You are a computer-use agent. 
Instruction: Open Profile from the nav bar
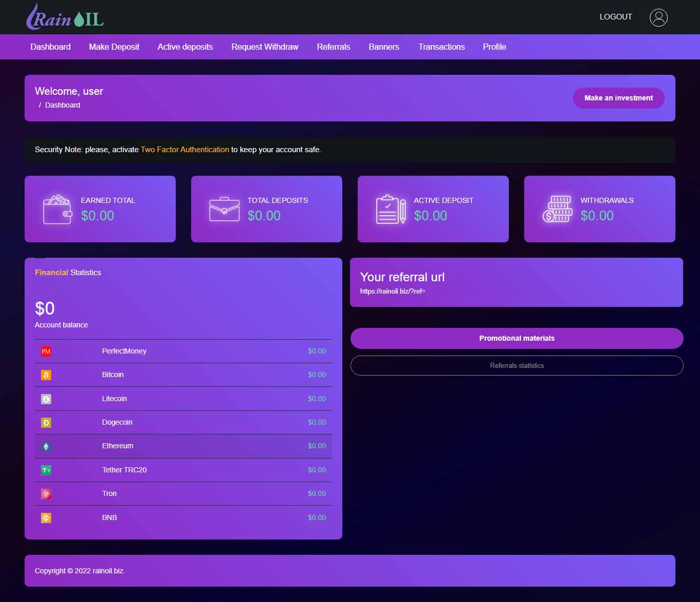495,47
